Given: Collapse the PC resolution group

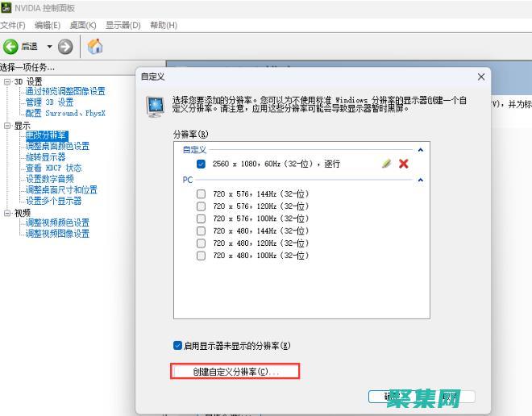Looking at the screenshot, I should (x=420, y=181).
